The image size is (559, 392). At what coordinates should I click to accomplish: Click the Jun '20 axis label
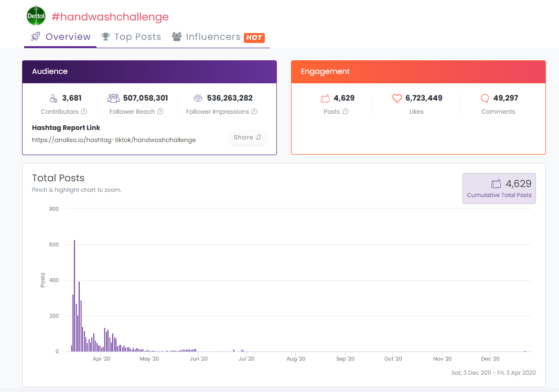pos(198,359)
